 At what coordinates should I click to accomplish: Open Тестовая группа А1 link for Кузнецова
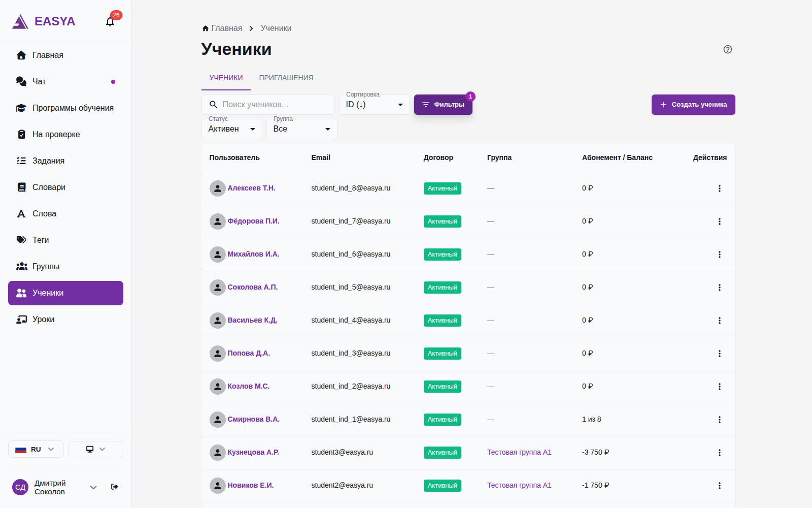click(519, 453)
